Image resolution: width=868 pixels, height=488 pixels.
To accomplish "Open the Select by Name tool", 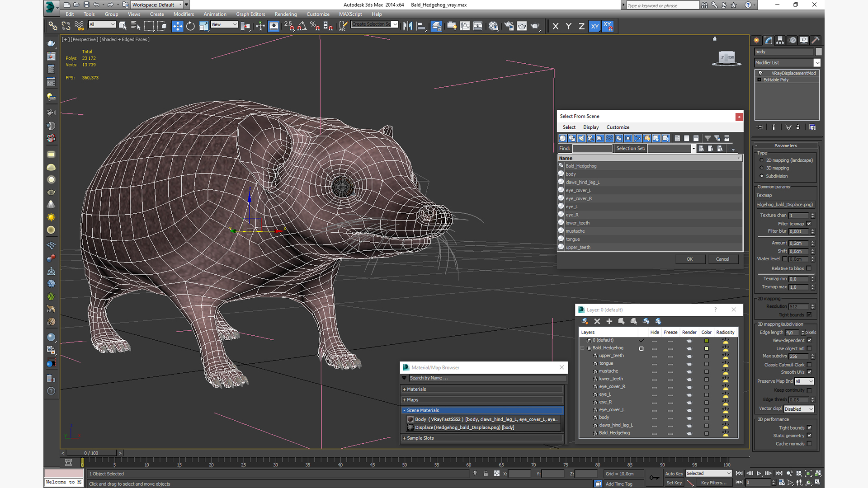I will pyautogui.click(x=136, y=26).
